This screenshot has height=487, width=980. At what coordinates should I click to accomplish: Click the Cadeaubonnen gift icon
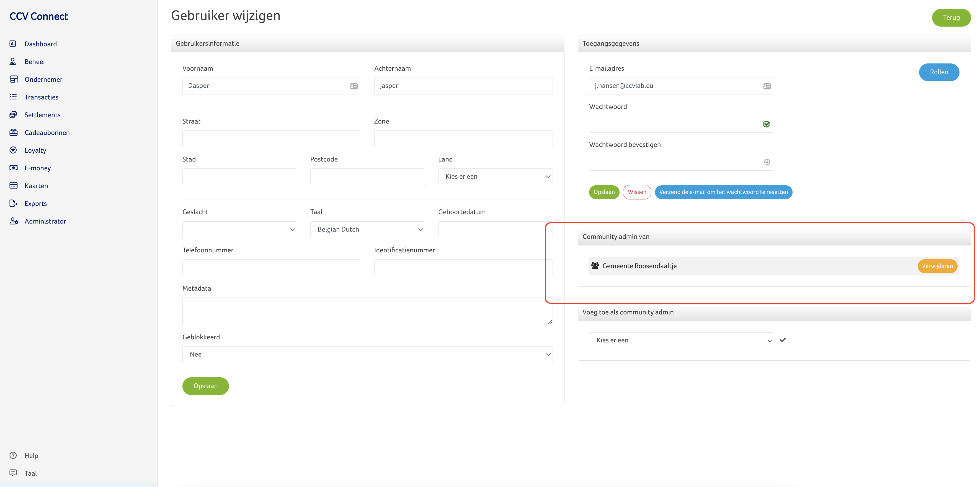(x=14, y=132)
